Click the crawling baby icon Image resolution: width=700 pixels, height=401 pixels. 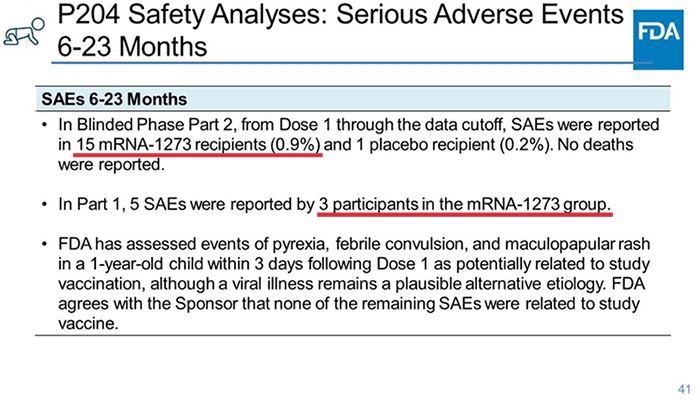24,32
